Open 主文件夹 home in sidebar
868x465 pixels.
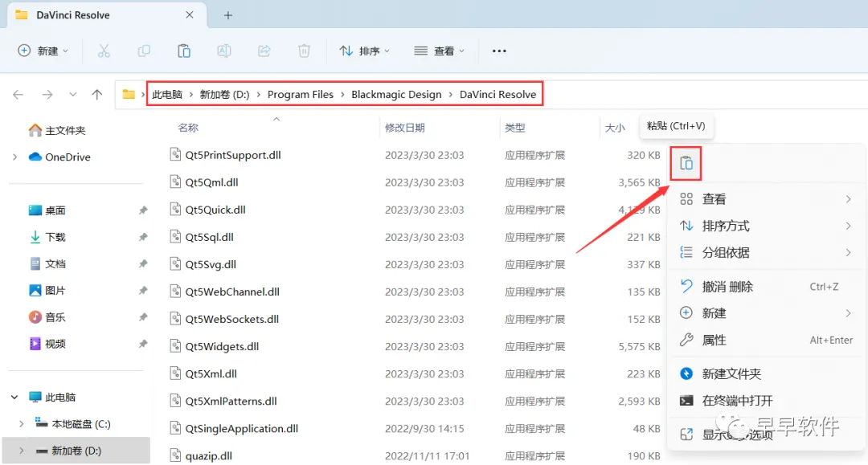57,130
